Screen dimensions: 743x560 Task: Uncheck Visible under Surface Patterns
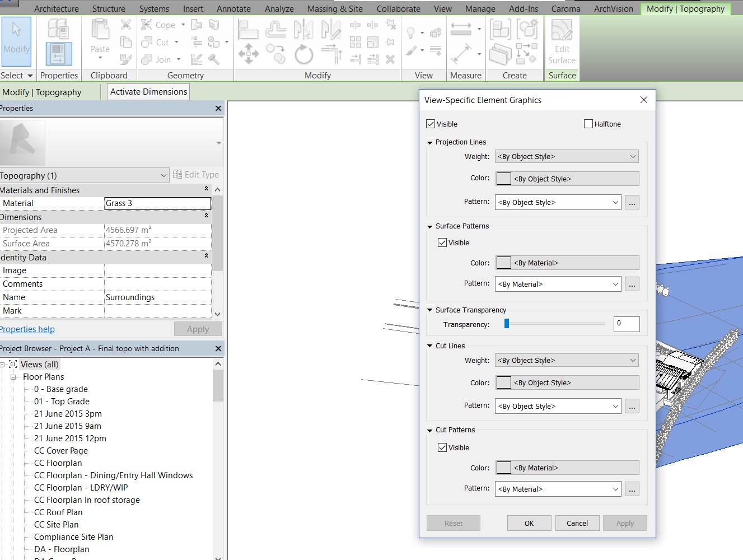[442, 242]
